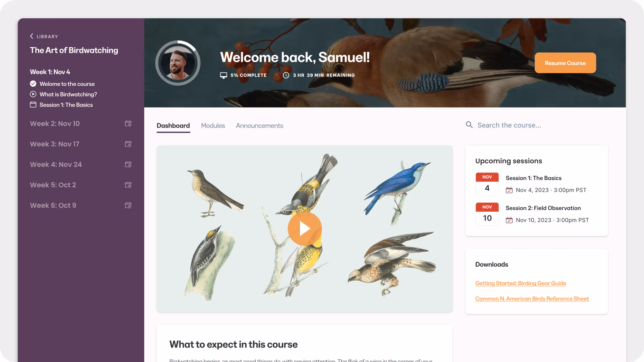Viewport: 644px width, 362px height.
Task: Click Samuel's profile progress ring avatar
Action: 178,63
